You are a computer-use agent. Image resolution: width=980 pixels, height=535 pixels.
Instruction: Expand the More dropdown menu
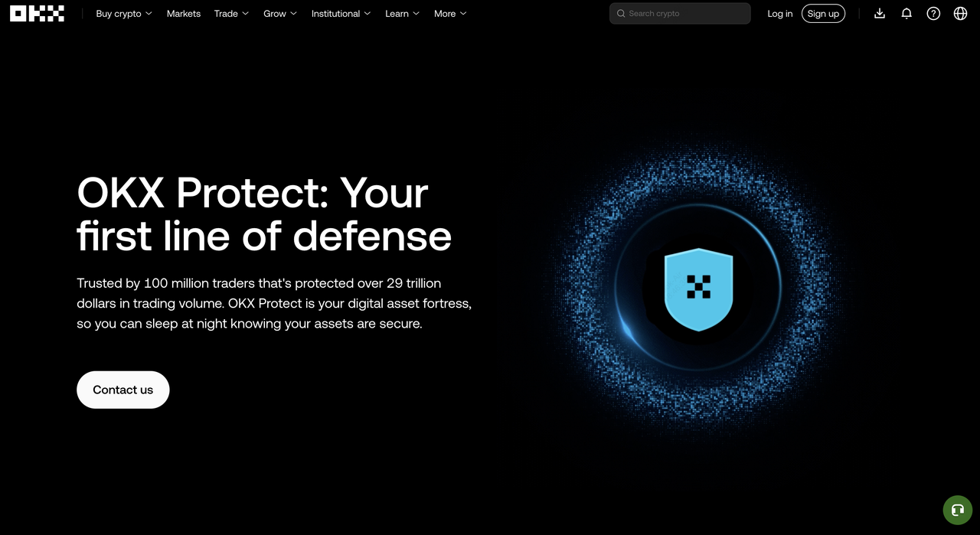[450, 14]
